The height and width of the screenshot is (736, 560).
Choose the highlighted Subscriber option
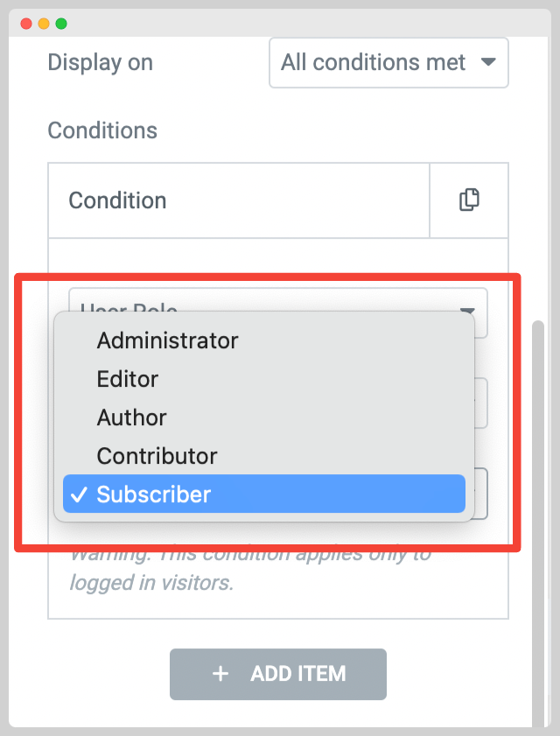[x=264, y=494]
